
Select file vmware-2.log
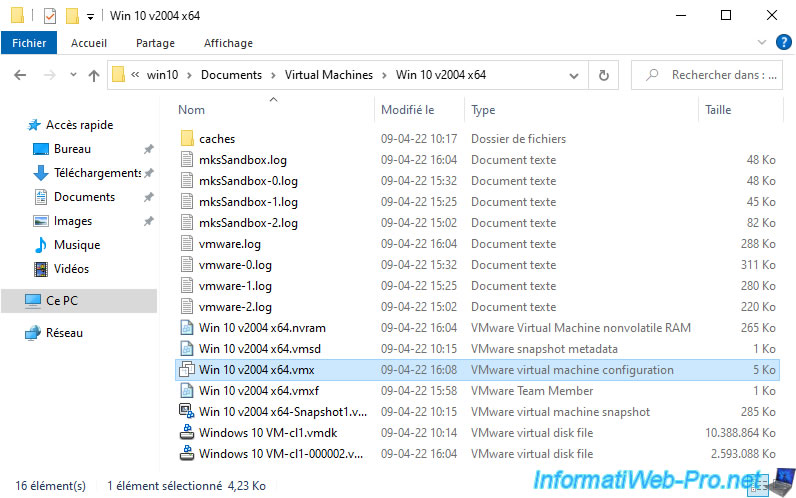[235, 307]
